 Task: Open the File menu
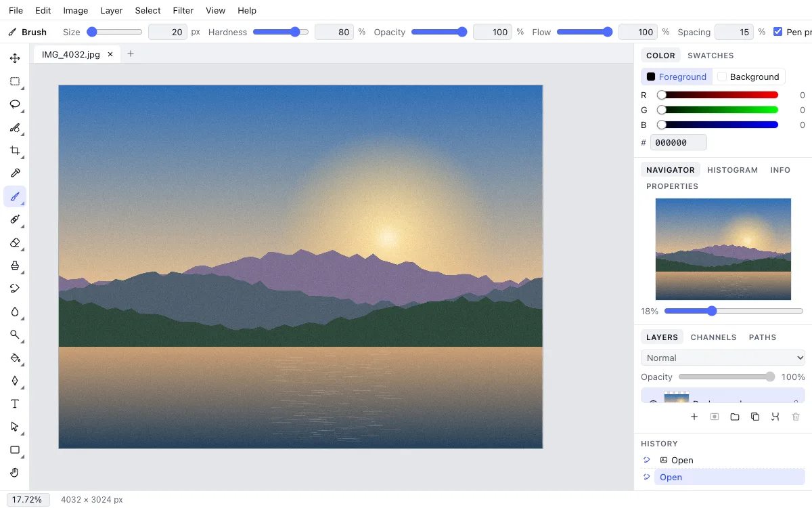pyautogui.click(x=16, y=10)
